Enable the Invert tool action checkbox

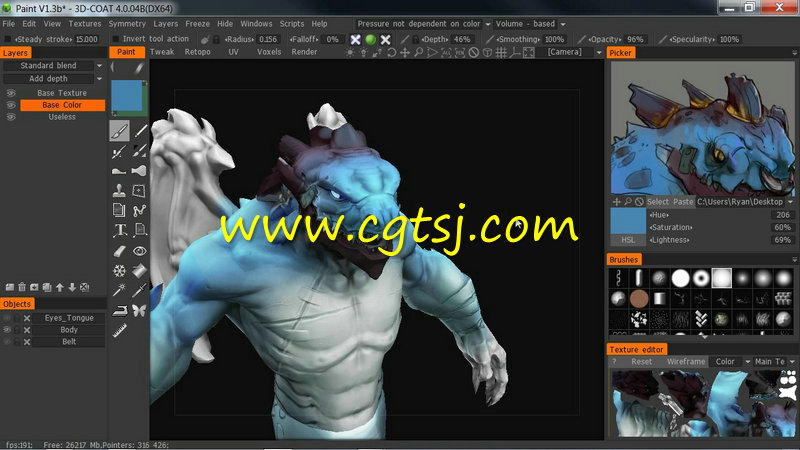click(116, 39)
